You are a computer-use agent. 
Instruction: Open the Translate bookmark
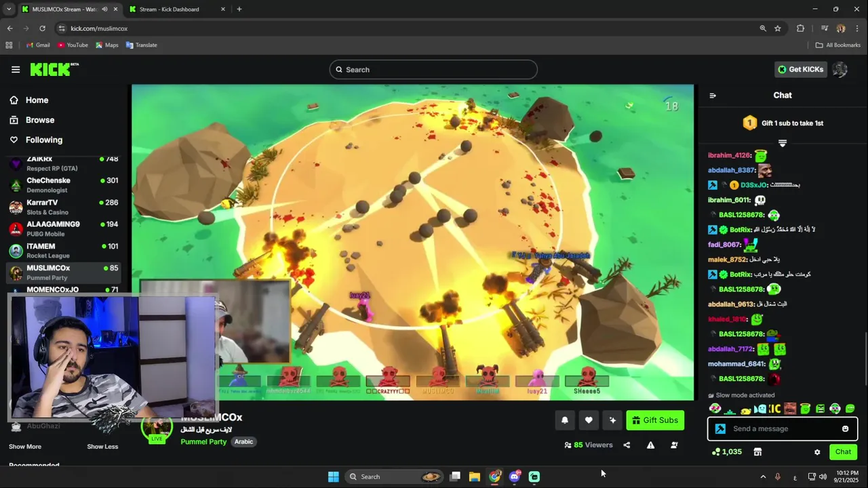click(x=141, y=45)
